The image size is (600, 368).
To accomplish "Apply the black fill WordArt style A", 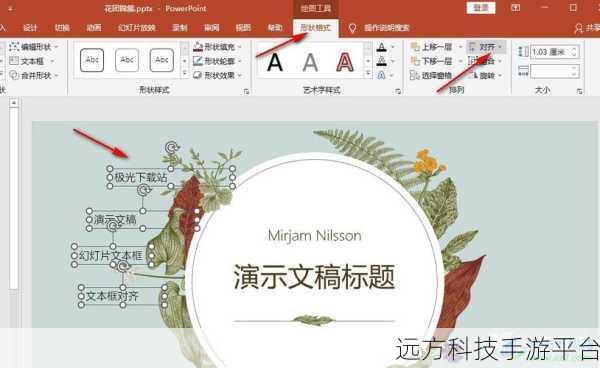I will click(x=275, y=62).
